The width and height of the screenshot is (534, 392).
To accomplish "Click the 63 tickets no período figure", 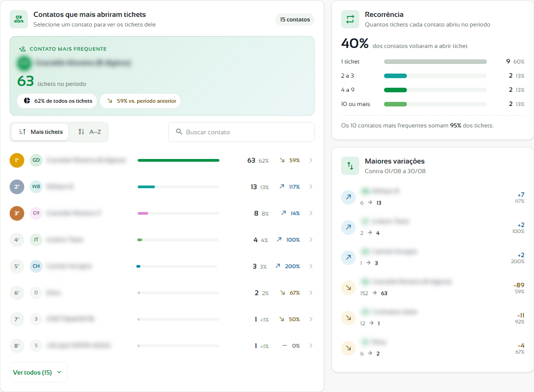I will pyautogui.click(x=52, y=81).
